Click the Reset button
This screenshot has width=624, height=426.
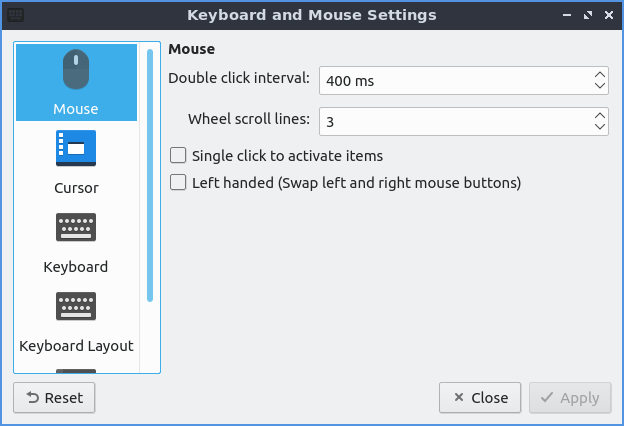click(x=54, y=397)
